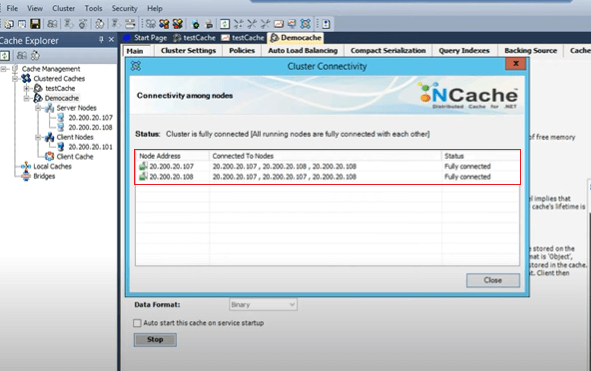The image size is (591, 371).
Task: Click the green Refresh icon in main toolbar
Action: point(225,24)
